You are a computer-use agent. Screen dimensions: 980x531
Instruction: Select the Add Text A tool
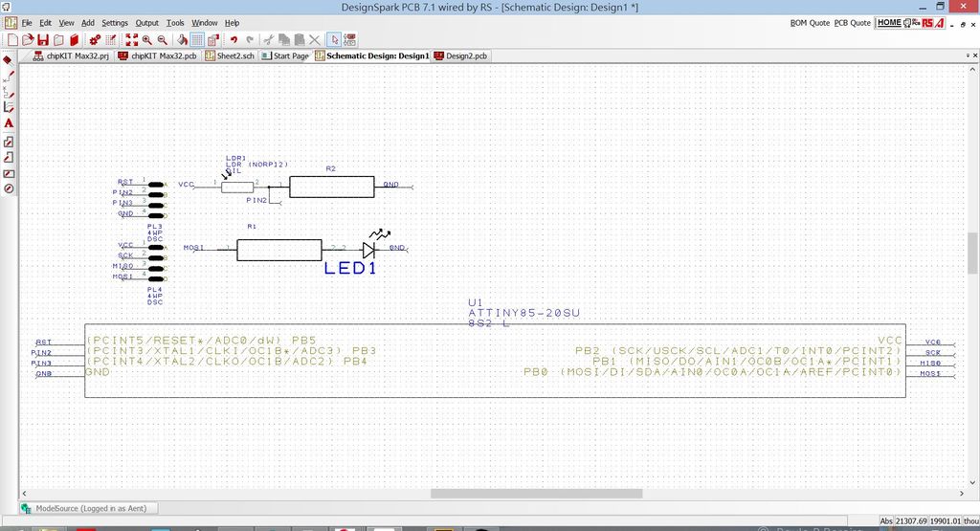(x=8, y=123)
